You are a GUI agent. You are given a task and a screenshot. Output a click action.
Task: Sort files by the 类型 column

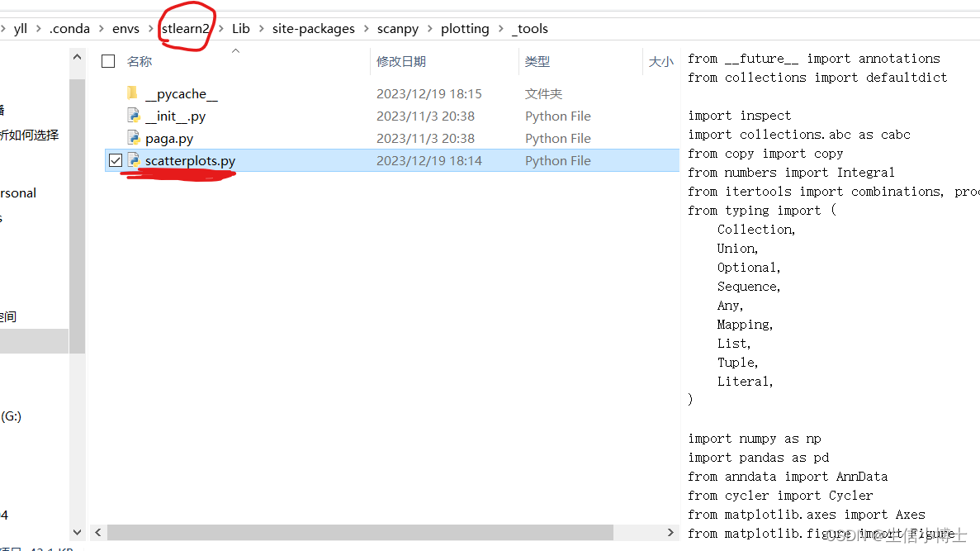pos(537,61)
